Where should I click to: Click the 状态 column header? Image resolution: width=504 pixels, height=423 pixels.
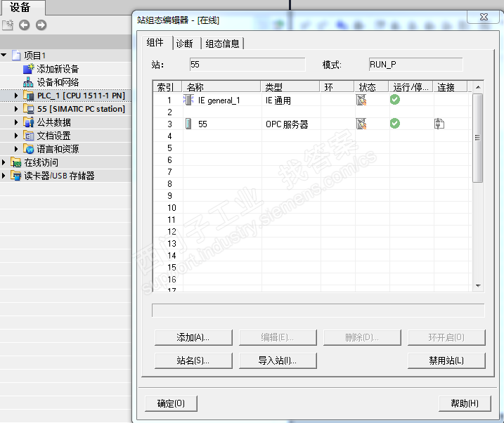click(x=372, y=86)
